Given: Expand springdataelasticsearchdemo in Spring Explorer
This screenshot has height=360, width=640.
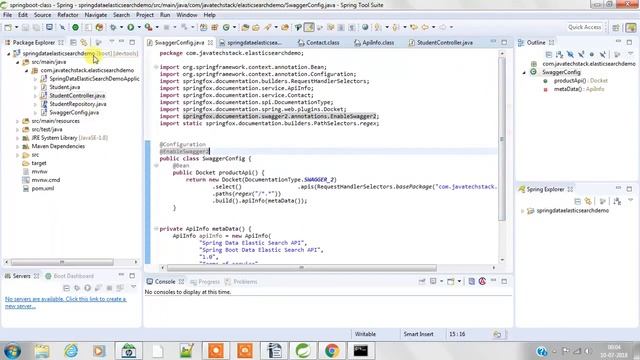Looking at the screenshot, I should (x=522, y=211).
